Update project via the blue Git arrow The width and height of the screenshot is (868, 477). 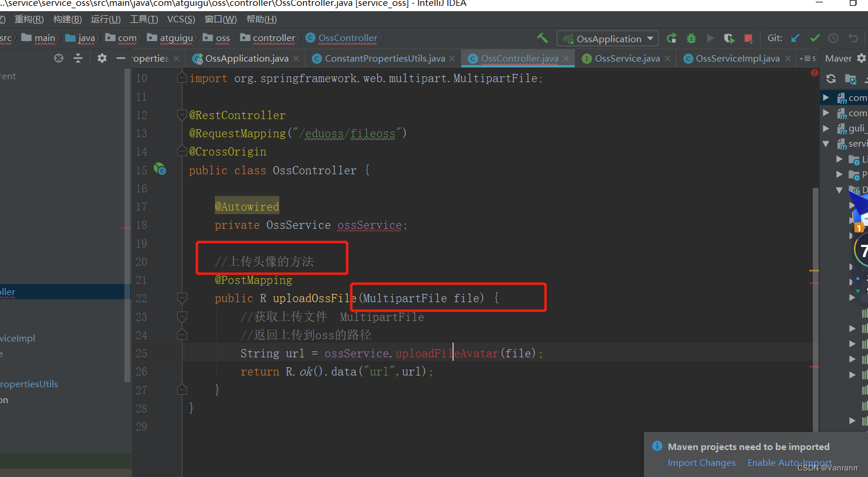click(x=795, y=38)
